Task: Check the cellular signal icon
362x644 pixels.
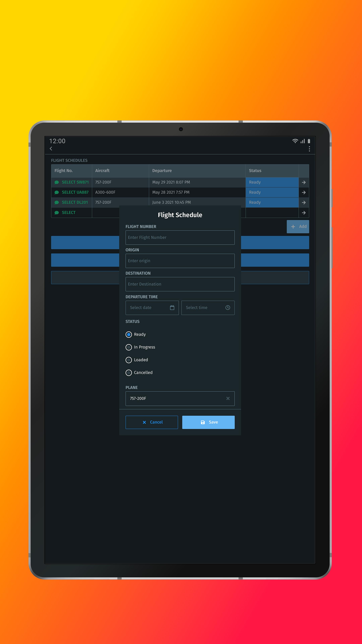Action: coord(303,141)
